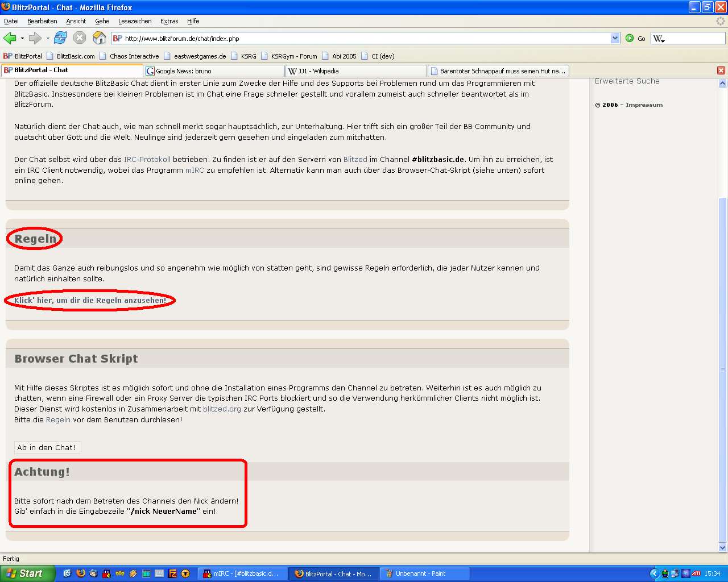Click inside the URL address field
Viewport: 728px width, 582px height.
364,39
